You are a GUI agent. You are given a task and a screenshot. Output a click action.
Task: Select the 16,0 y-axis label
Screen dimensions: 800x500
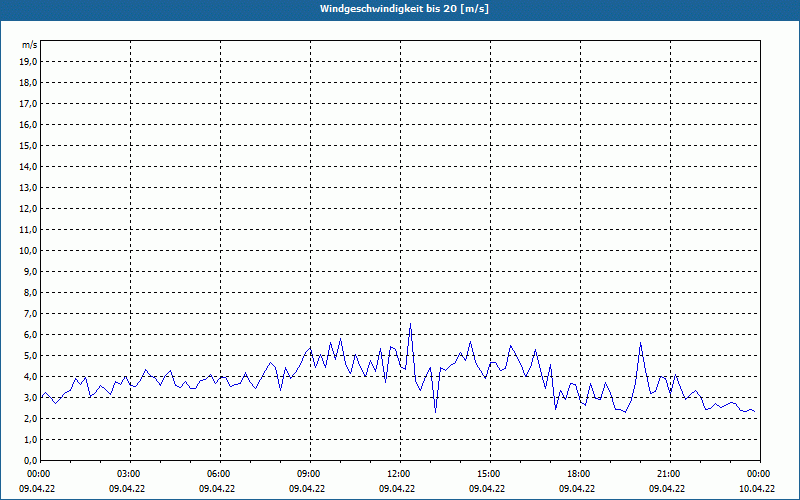point(28,124)
